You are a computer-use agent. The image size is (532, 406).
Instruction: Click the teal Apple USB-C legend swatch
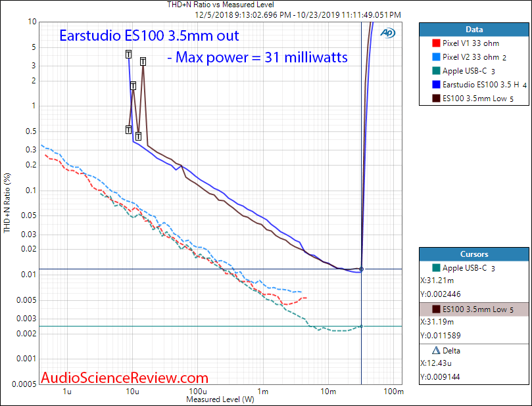(x=436, y=71)
